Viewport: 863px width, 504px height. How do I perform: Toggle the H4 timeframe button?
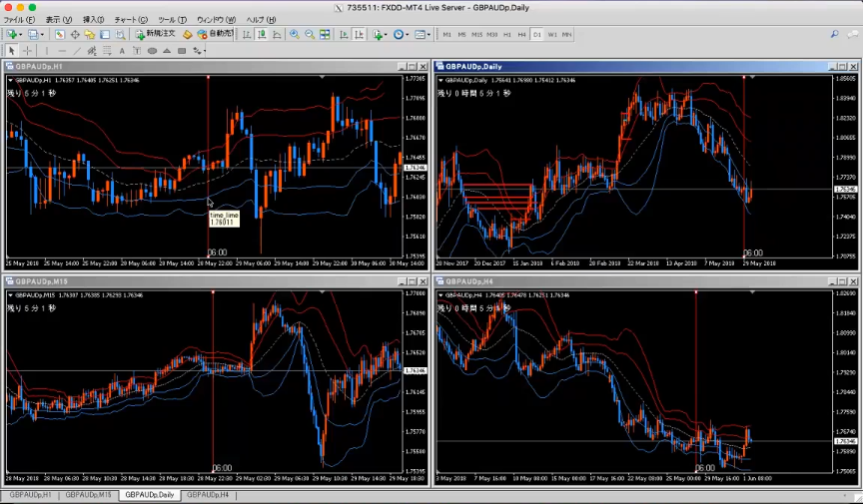coord(521,34)
